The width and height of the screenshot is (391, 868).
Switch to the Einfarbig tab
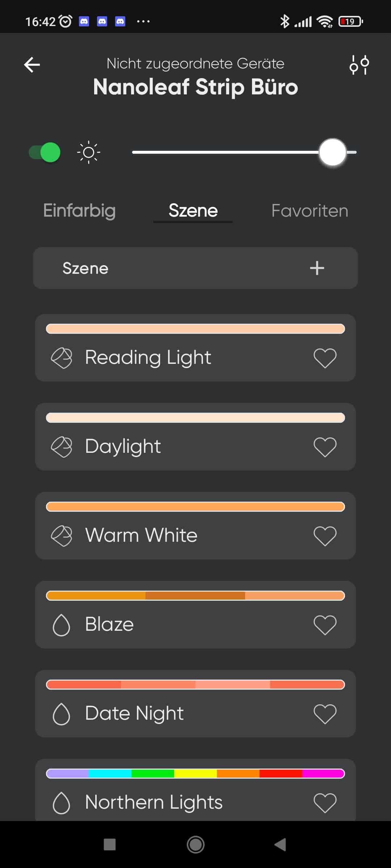[79, 211]
